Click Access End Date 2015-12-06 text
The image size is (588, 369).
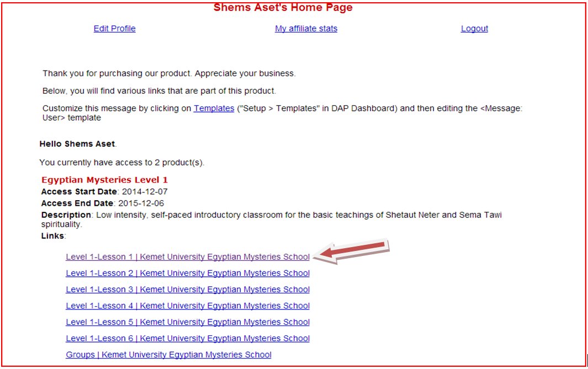point(102,203)
